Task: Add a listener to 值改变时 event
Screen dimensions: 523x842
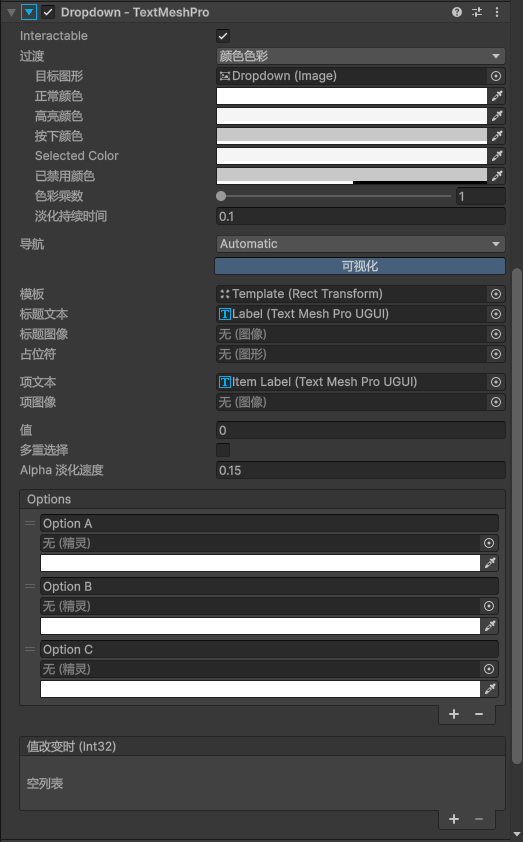Action: (454, 819)
